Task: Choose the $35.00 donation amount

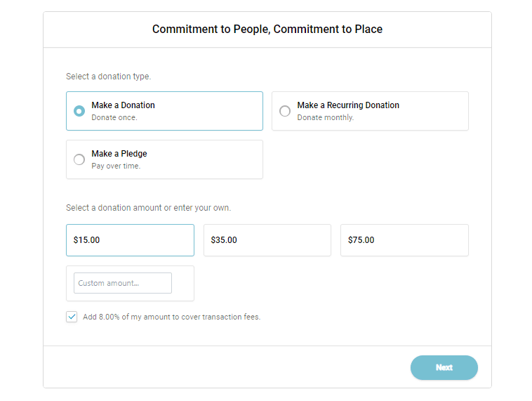Action: pyautogui.click(x=267, y=240)
